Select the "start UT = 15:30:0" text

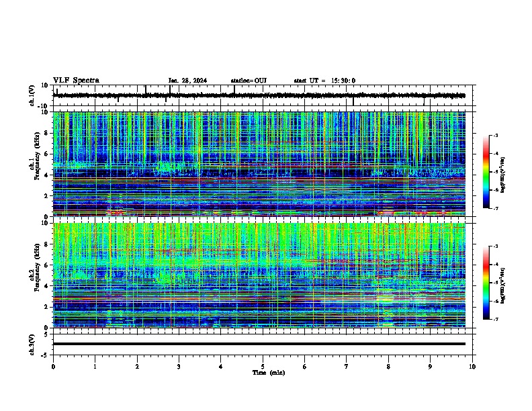(x=324, y=81)
